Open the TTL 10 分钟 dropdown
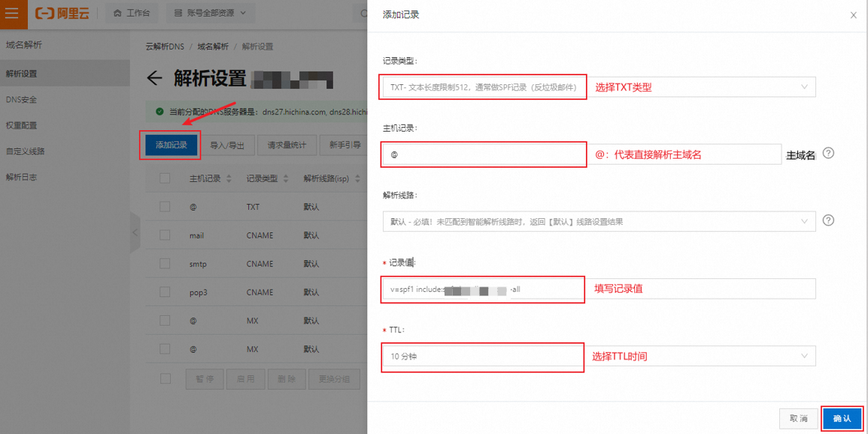Viewport: 868px width, 434px height. 599,357
